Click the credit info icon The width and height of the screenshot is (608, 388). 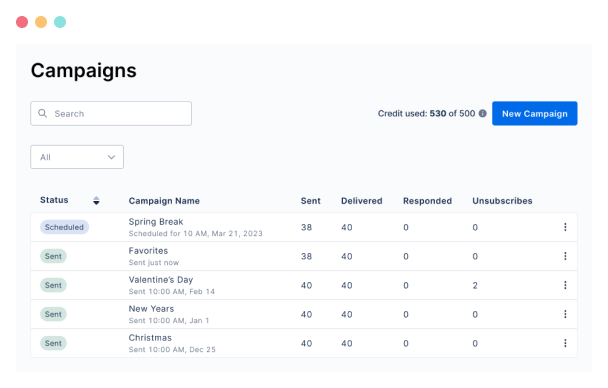482,114
